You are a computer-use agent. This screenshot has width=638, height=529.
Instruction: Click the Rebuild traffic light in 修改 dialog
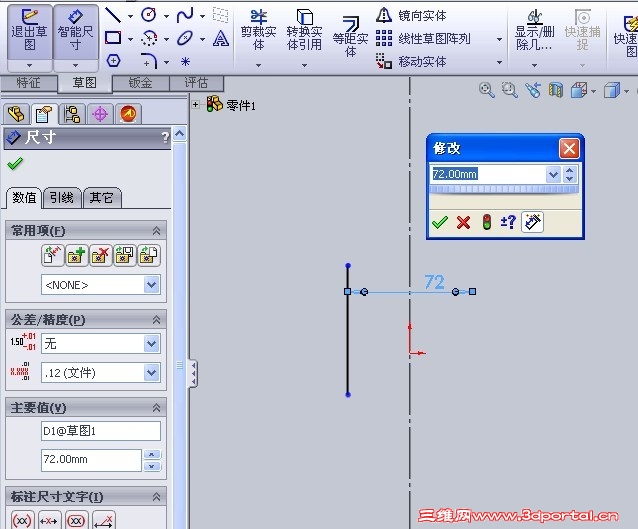487,223
